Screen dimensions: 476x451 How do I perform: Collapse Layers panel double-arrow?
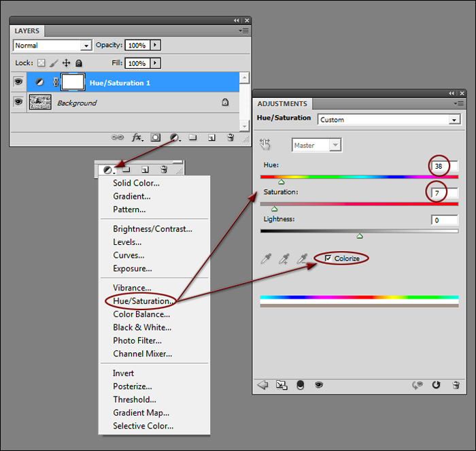[x=237, y=20]
